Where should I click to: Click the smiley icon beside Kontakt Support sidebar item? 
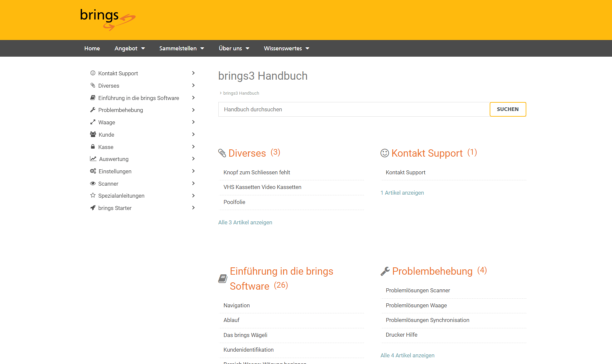(x=93, y=73)
